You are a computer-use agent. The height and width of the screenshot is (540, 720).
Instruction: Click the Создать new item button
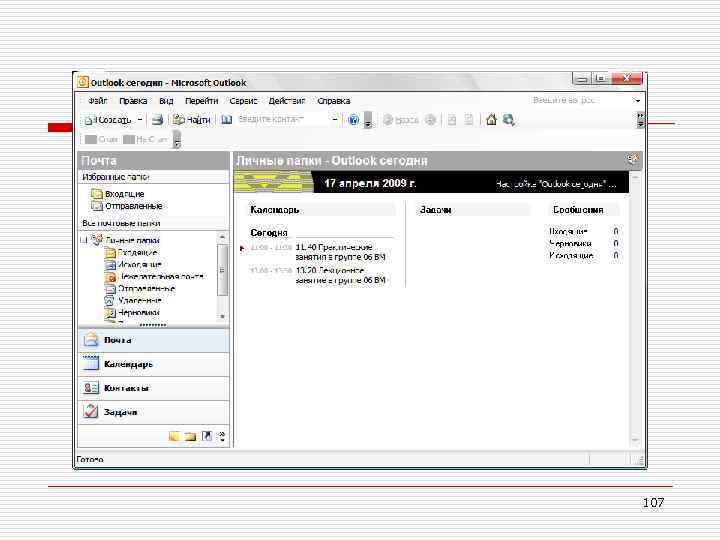pyautogui.click(x=108, y=120)
